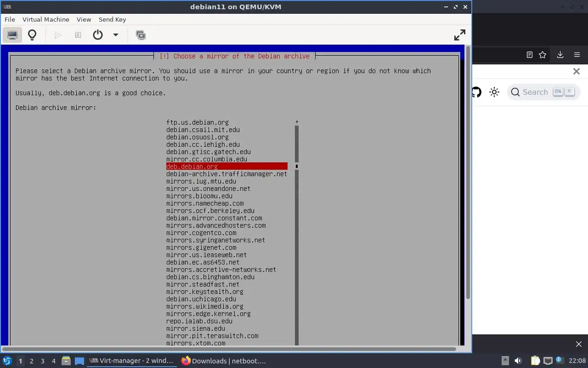Open GitHub link icon on webpage
Viewport: 588px width, 368px height.
point(476,92)
